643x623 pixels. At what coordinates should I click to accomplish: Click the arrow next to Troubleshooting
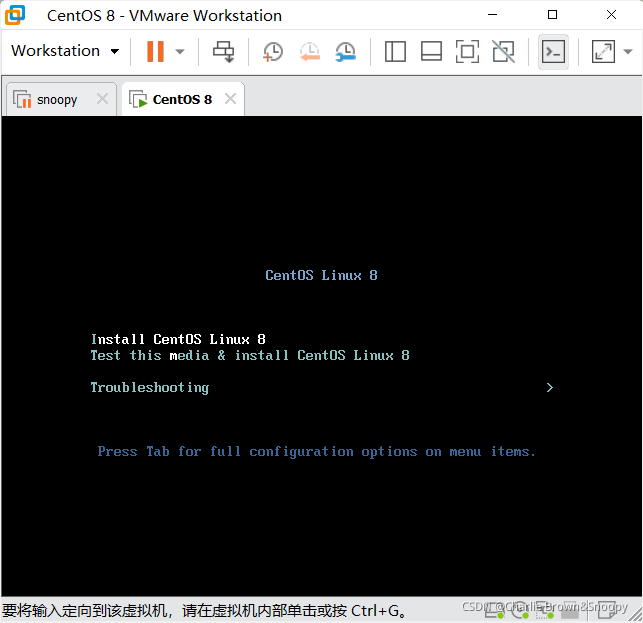click(550, 388)
